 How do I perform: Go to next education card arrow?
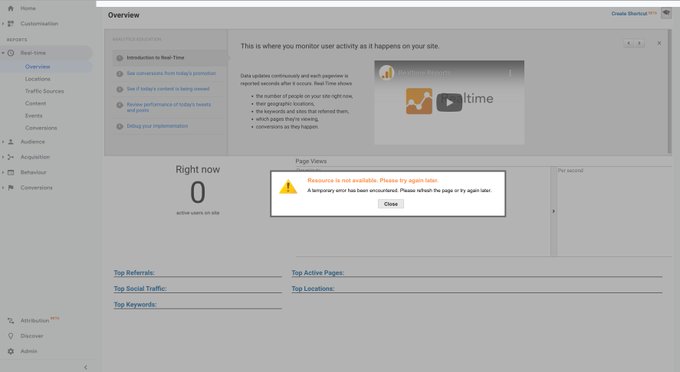pos(639,43)
